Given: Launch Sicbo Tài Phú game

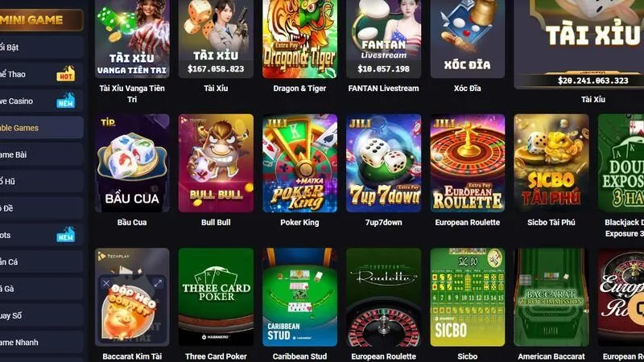Looking at the screenshot, I should point(551,163).
